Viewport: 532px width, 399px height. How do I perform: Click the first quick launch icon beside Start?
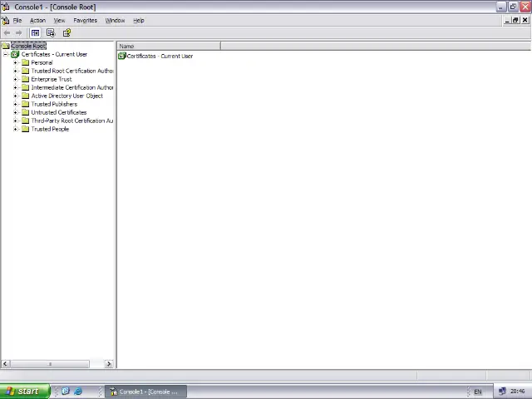click(x=66, y=392)
